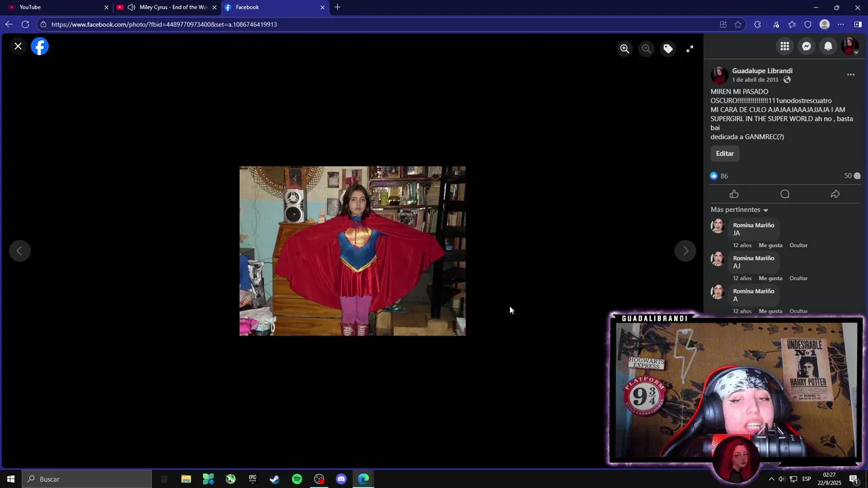
Task: Go to the next photo
Action: click(x=686, y=251)
